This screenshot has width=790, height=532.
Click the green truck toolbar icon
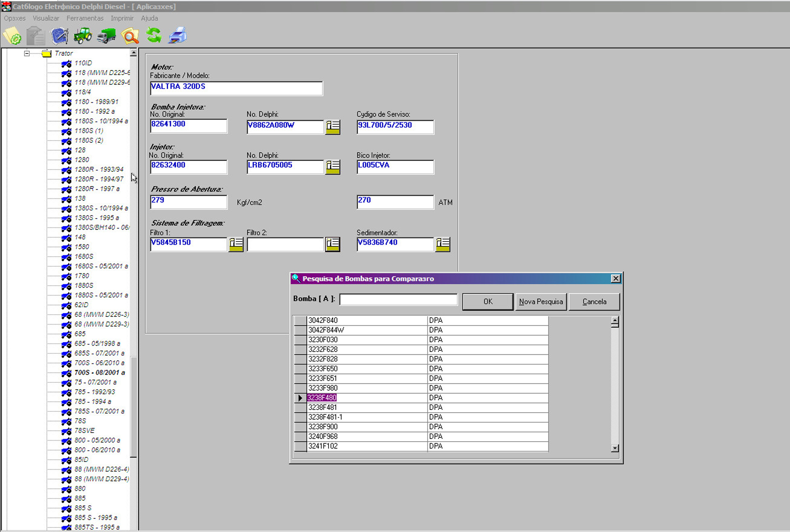click(x=106, y=36)
